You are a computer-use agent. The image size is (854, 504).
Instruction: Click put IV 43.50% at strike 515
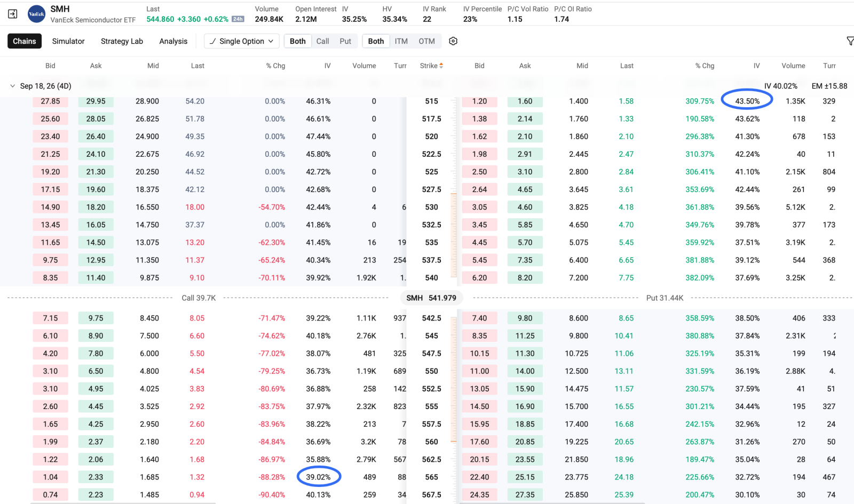click(747, 101)
